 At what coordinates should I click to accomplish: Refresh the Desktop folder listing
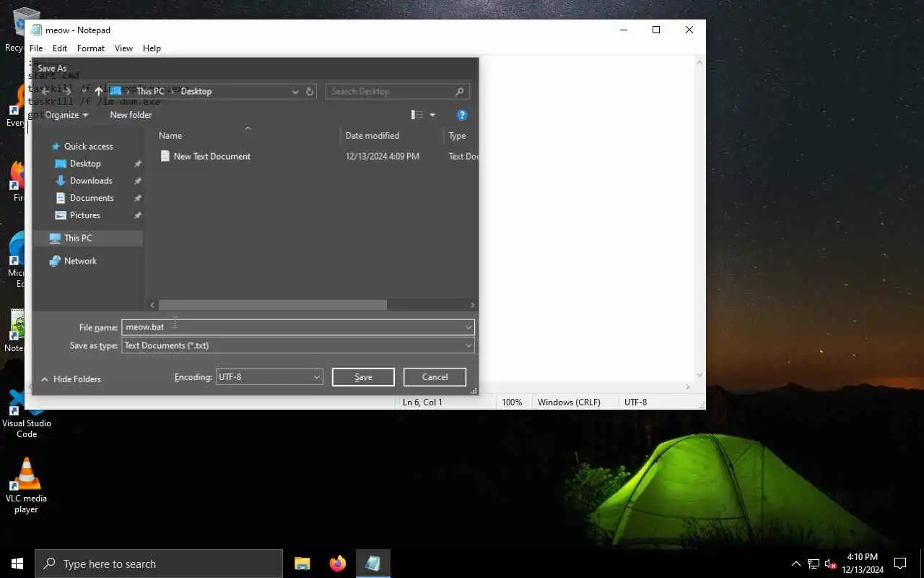[310, 91]
